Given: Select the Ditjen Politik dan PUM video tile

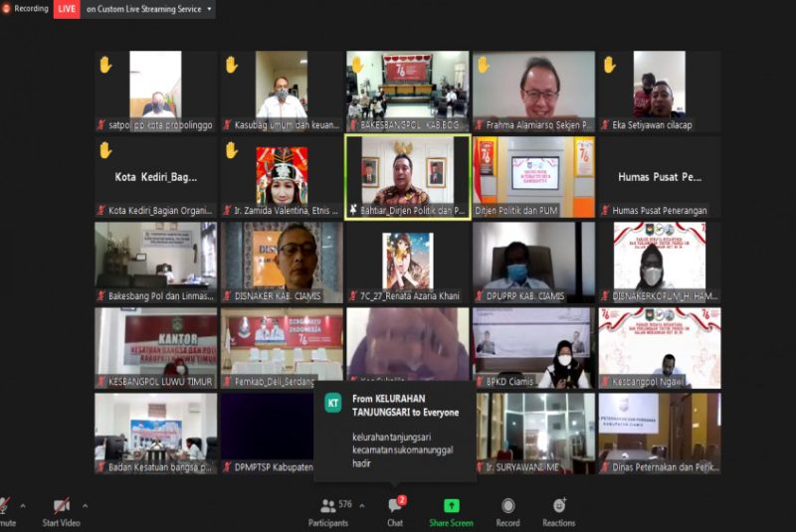Looking at the screenshot, I should pyautogui.click(x=533, y=178).
